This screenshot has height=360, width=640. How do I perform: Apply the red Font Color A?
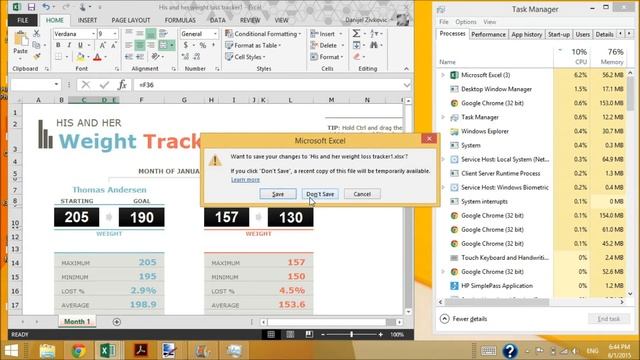point(97,57)
